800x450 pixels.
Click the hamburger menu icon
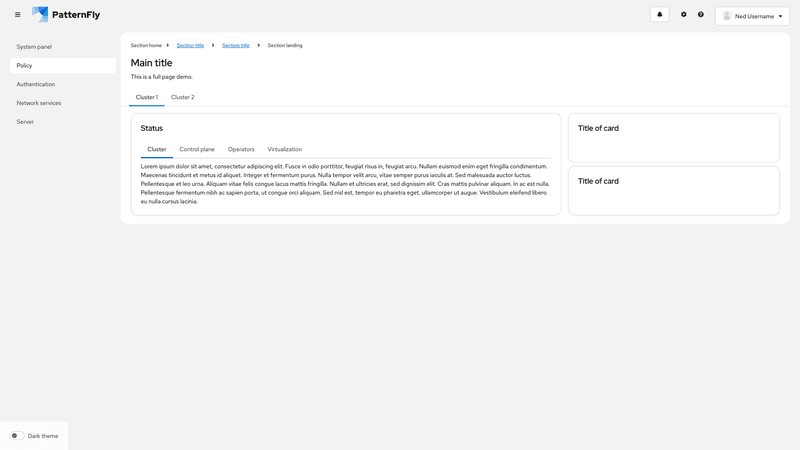(17, 15)
